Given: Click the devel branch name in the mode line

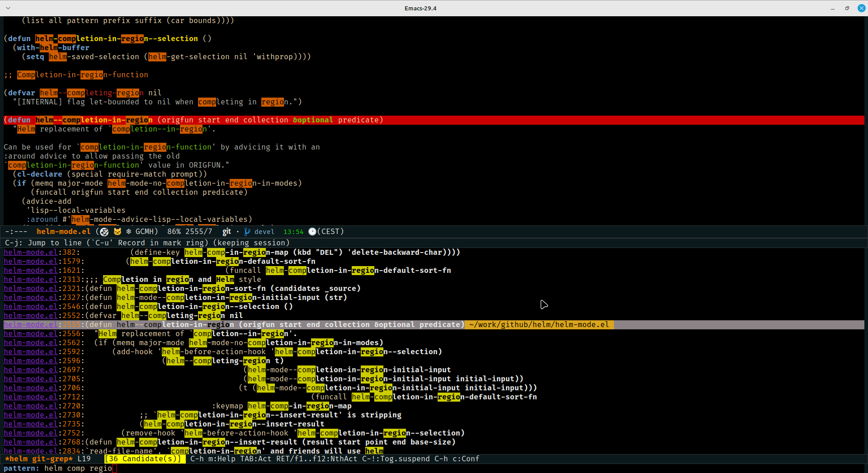Looking at the screenshot, I should pos(264,231).
